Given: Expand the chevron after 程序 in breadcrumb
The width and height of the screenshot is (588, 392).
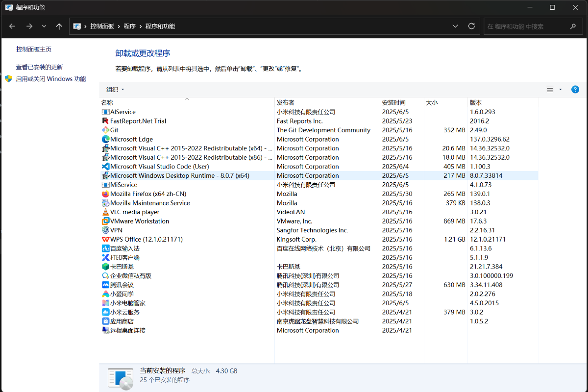Looking at the screenshot, I should click(x=141, y=26).
